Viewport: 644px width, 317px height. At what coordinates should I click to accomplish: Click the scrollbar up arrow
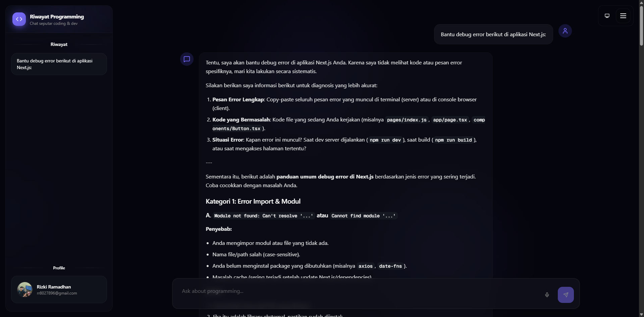pos(641,3)
